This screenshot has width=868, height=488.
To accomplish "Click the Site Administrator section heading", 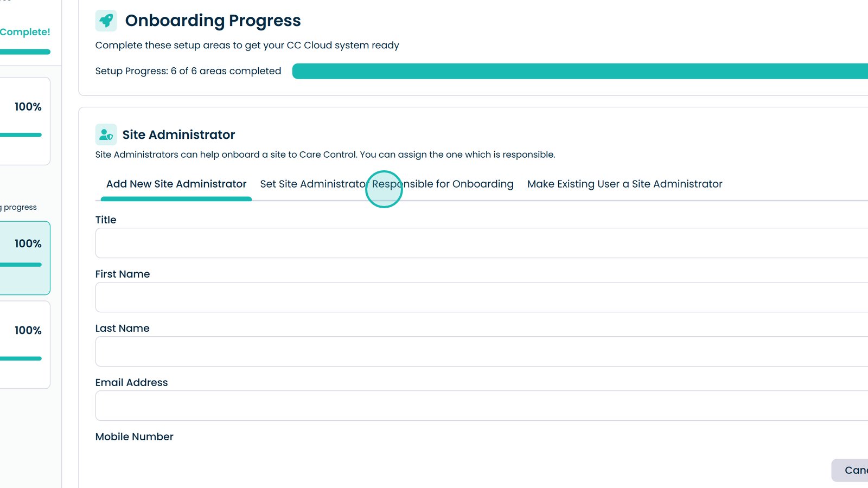I will coord(178,134).
